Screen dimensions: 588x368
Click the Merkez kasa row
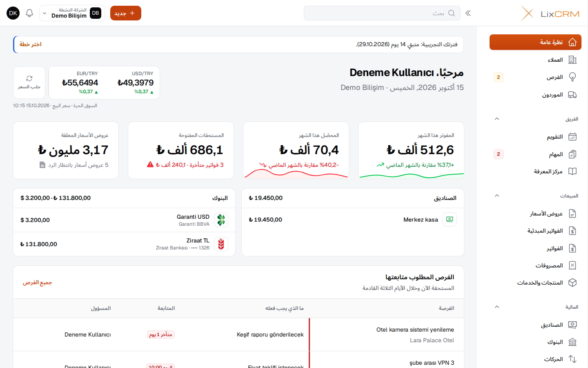pyautogui.click(x=353, y=220)
